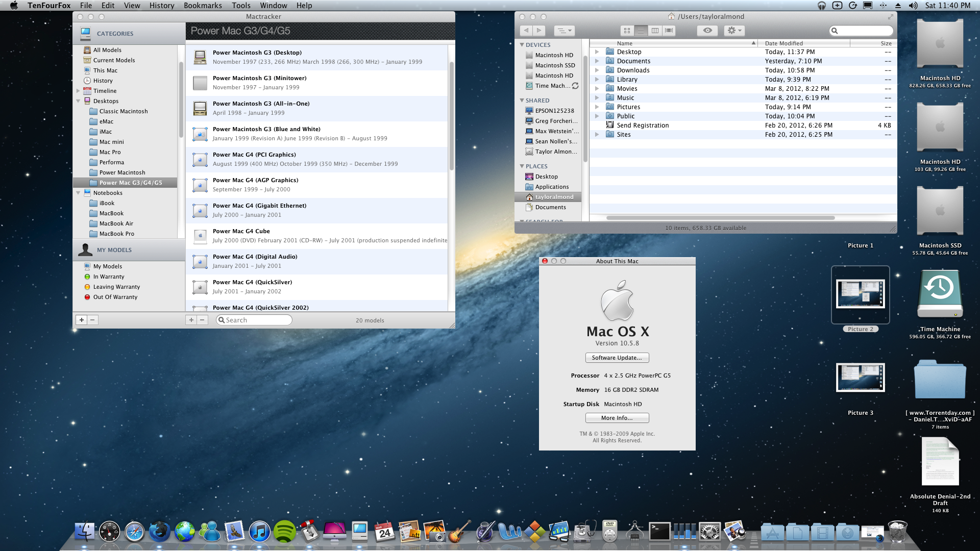Screen dimensions: 980x551
Task: Click the Quick Look eye button
Action: [x=707, y=31]
